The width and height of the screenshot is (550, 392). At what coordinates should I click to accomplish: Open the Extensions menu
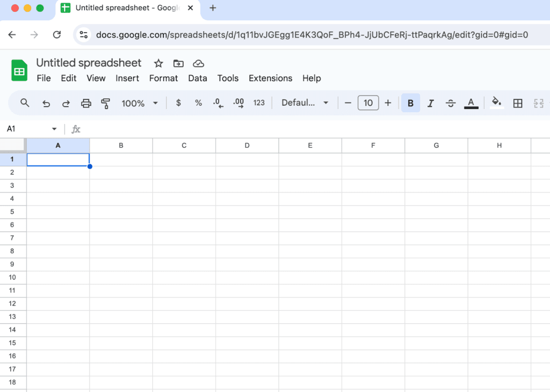pyautogui.click(x=270, y=78)
